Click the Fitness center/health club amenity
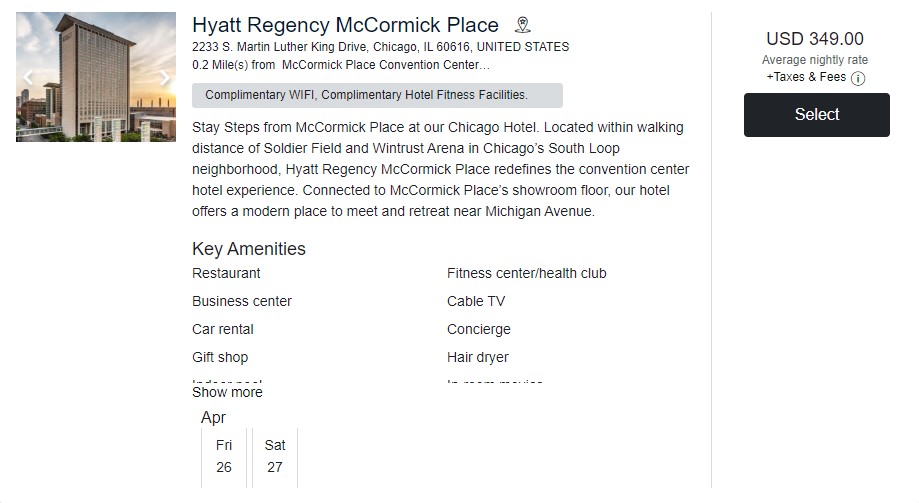919x503 pixels. coord(526,273)
